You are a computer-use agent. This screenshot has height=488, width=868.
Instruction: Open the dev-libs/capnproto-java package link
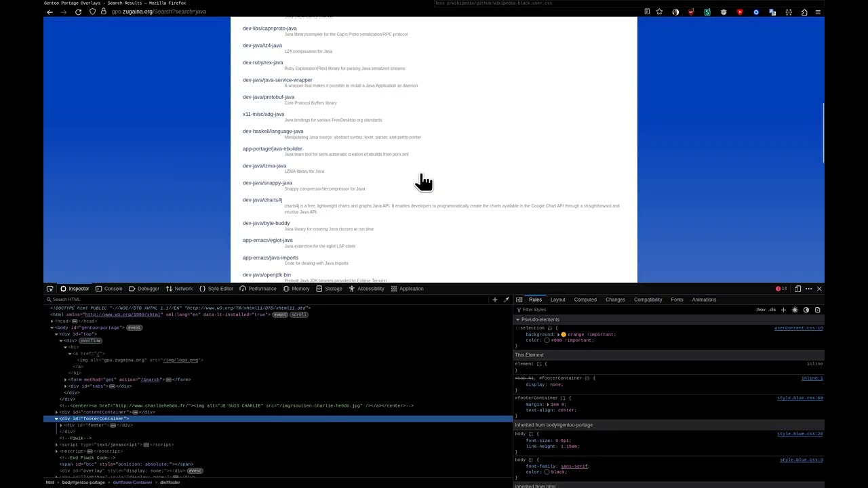[270, 28]
